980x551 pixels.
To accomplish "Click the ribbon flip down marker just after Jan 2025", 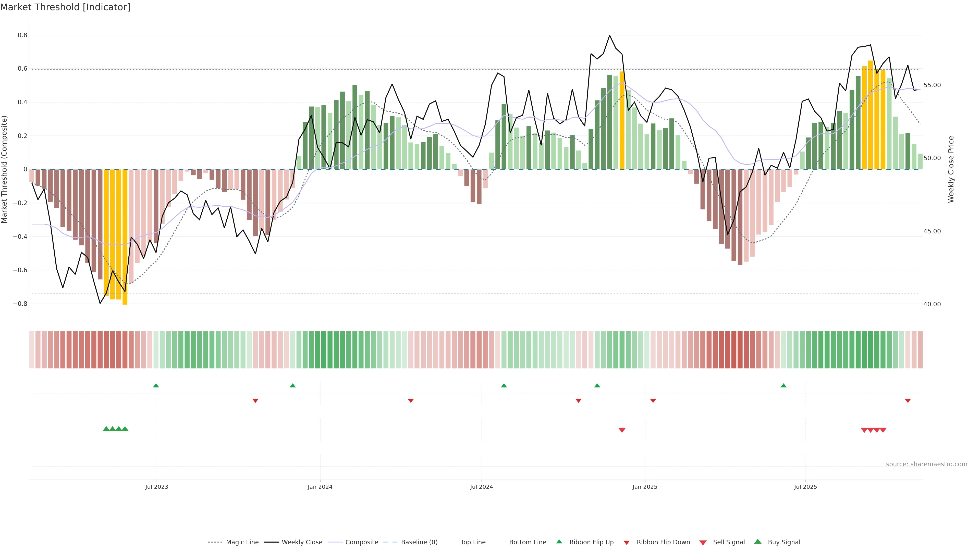I will click(x=653, y=401).
